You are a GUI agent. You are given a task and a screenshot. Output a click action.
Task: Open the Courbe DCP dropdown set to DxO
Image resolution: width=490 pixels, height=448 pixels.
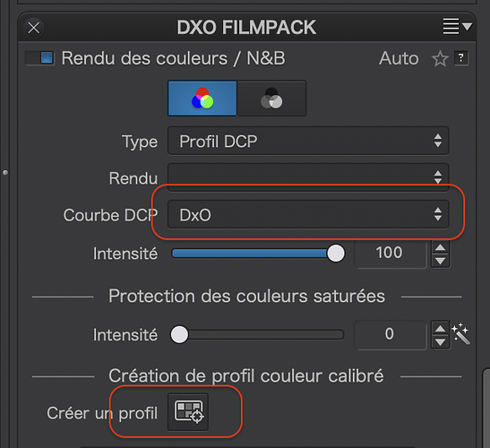pos(308,214)
